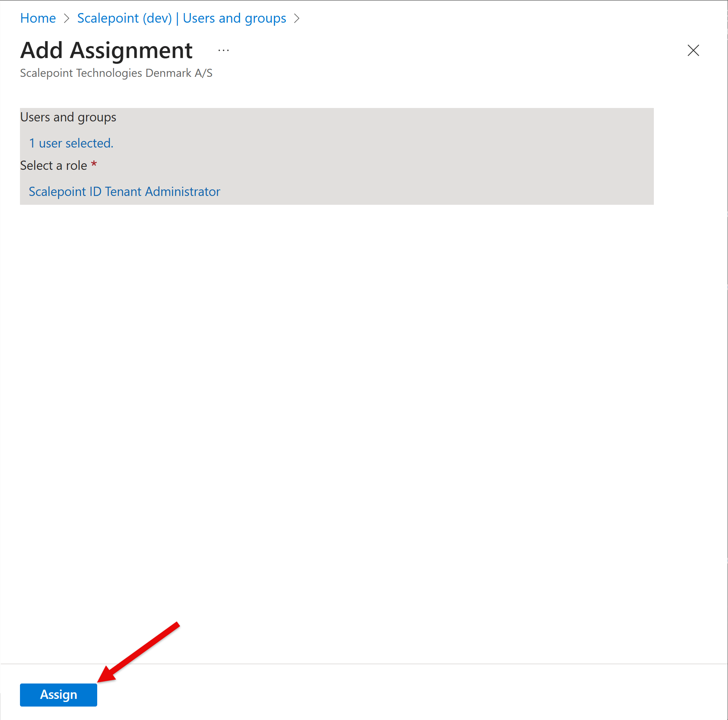Screen dimensions: 728x720
Task: Open the ellipsis menu beside Add Assignment
Action: (223, 50)
